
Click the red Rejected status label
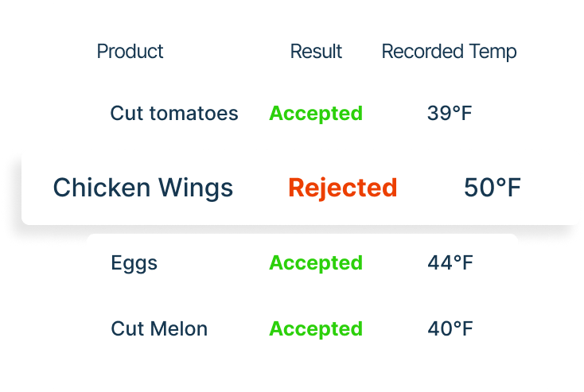point(343,188)
